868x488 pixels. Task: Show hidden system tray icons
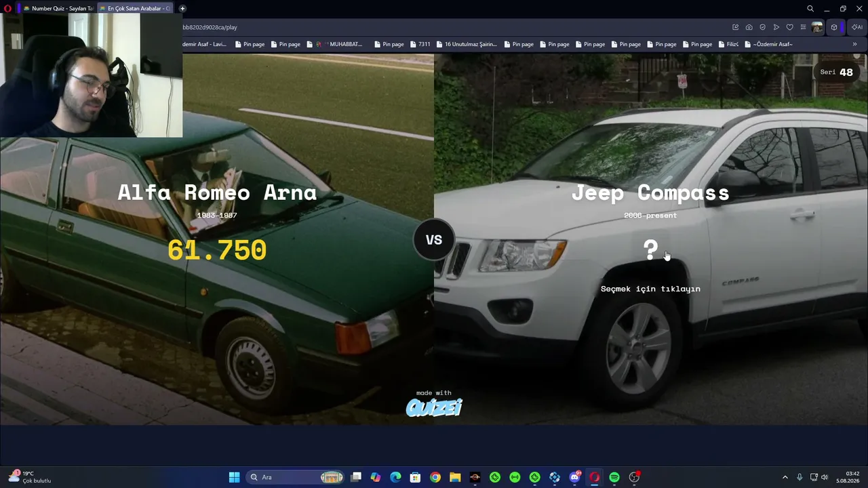point(785,477)
